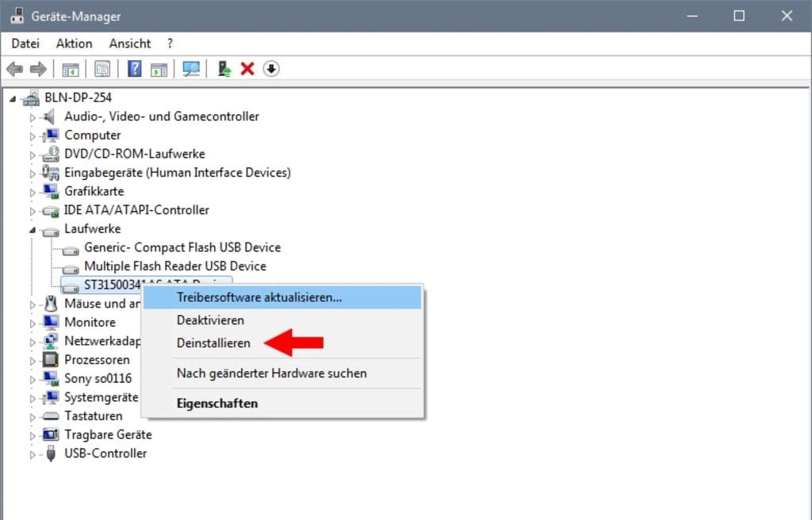Click the down-arrow disable device toolbar icon
The height and width of the screenshot is (520, 812).
coord(271,69)
